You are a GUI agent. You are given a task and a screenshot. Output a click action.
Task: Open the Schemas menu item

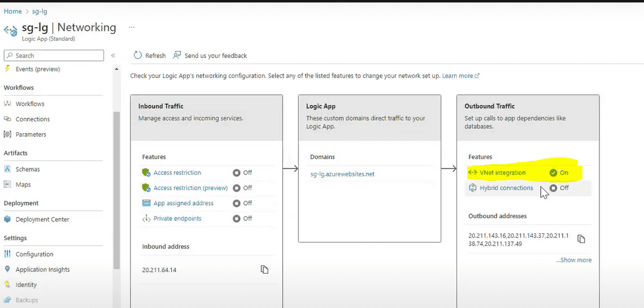[x=28, y=169]
